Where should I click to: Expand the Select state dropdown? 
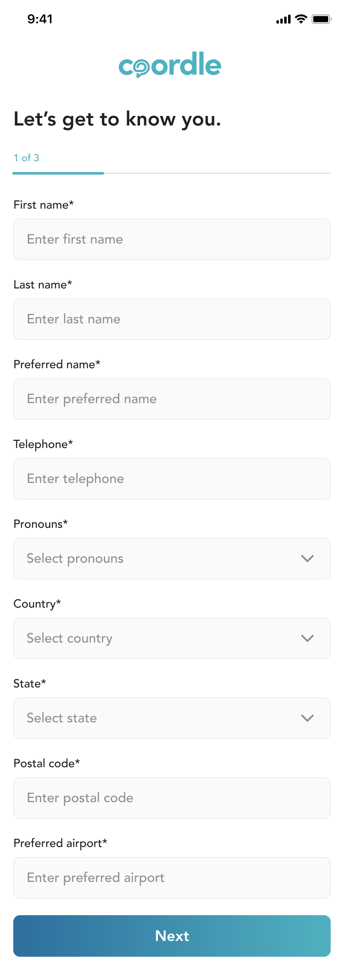(158, 718)
